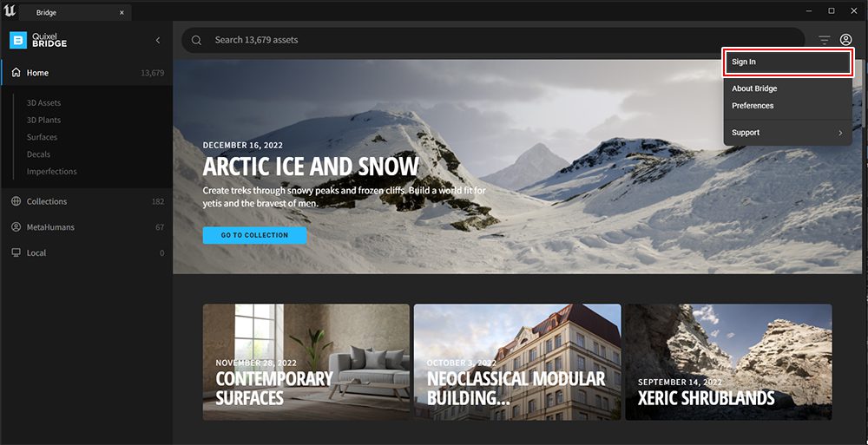Click the GO TO COLLECTION button

pyautogui.click(x=254, y=235)
